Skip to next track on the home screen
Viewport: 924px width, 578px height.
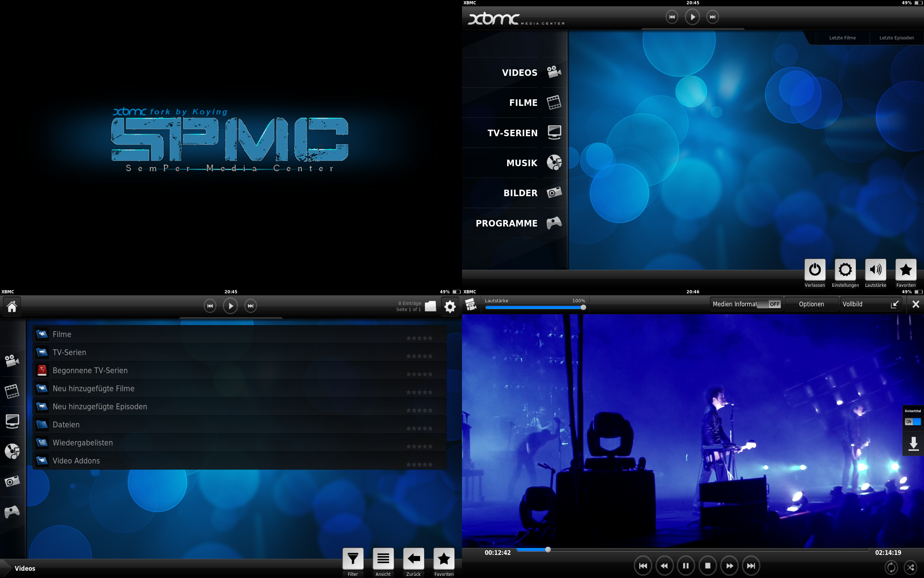[x=712, y=17]
